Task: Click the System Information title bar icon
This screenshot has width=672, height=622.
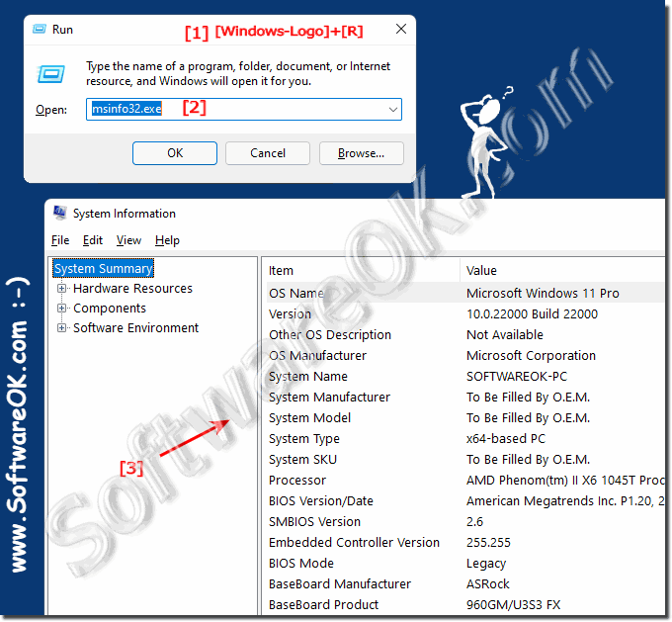Action: pos(59,214)
